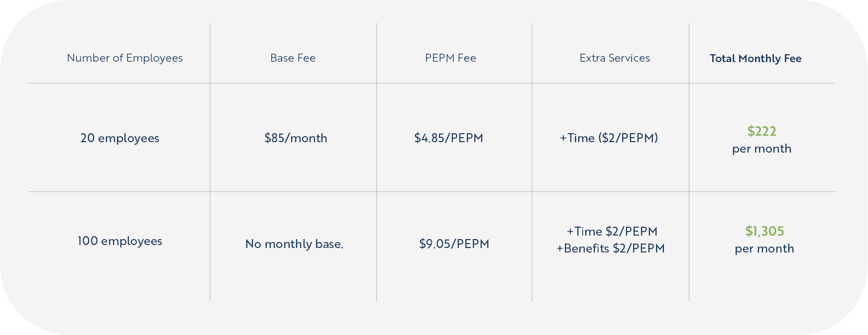Click the Number of Employees column header
The image size is (868, 335).
click(125, 58)
